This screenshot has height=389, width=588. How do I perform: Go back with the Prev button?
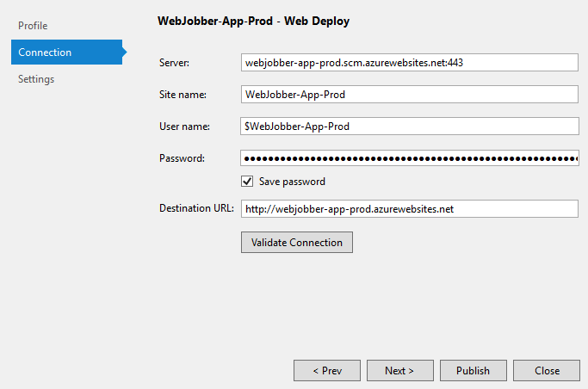(327, 371)
